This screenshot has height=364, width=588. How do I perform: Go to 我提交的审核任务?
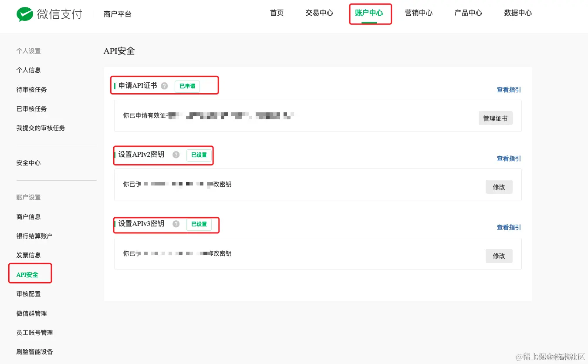(41, 128)
